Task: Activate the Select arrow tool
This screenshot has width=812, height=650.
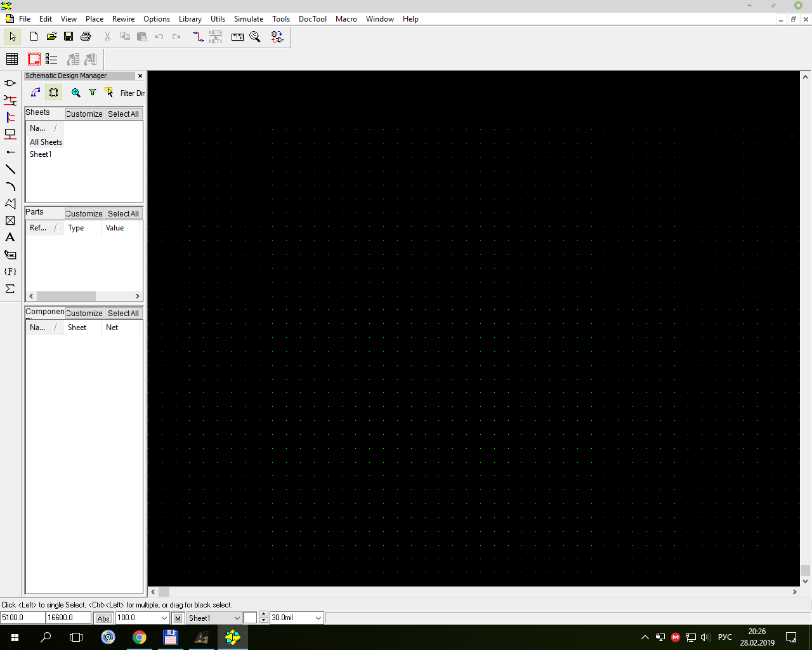Action: 12,37
